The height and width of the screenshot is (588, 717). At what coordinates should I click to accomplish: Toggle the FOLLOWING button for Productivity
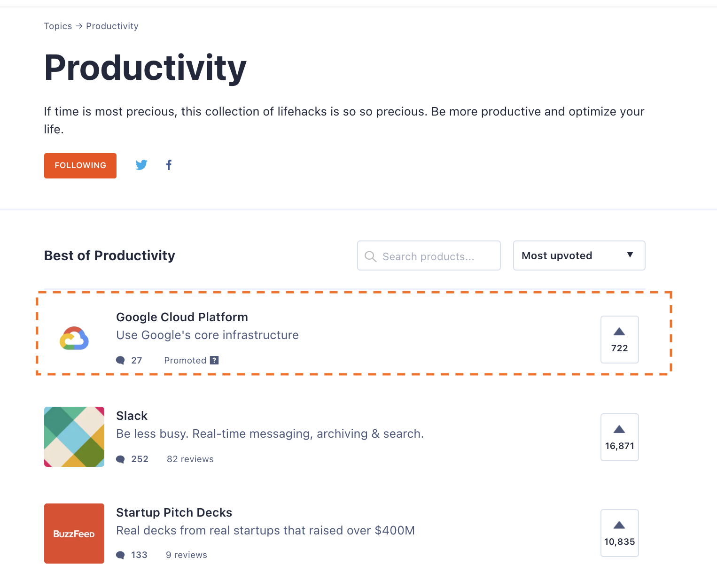click(x=80, y=166)
